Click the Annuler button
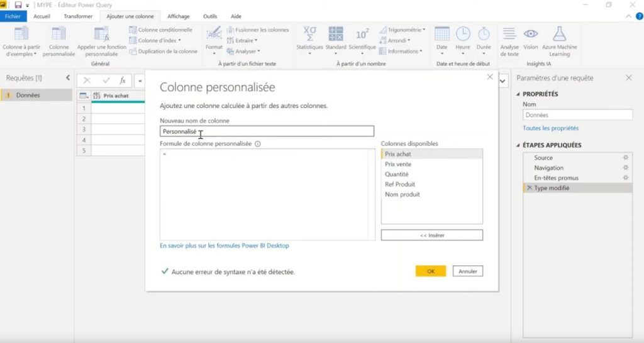Screen dimensions: 644x343 [468, 271]
